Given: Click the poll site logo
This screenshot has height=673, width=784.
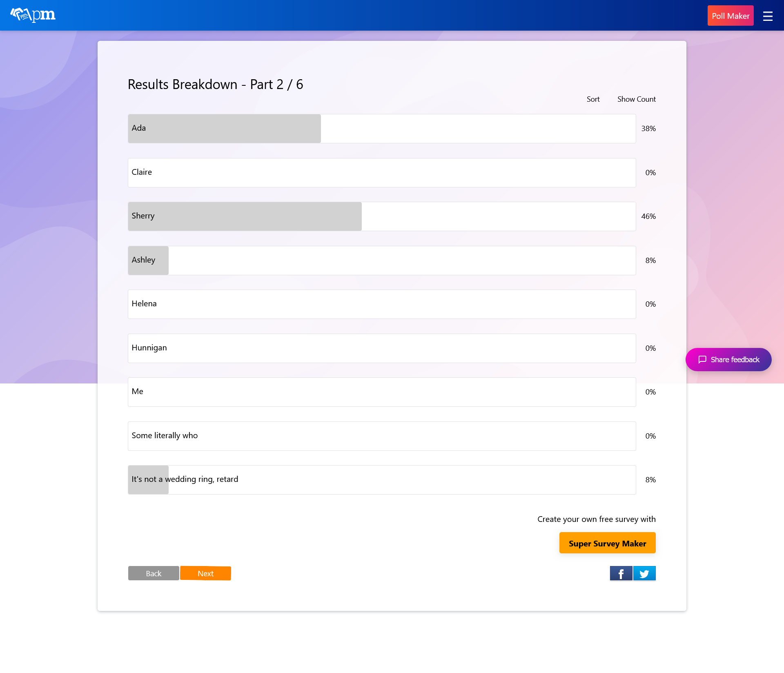Looking at the screenshot, I should click(33, 15).
